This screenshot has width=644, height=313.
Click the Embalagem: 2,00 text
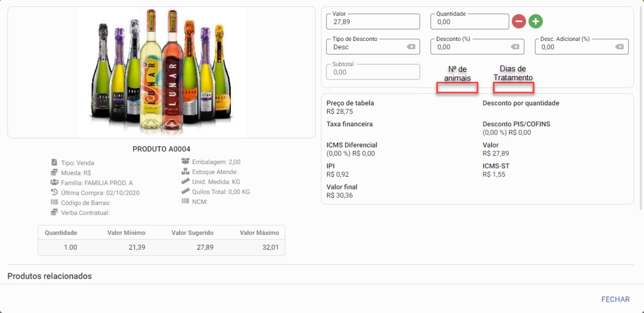[216, 162]
